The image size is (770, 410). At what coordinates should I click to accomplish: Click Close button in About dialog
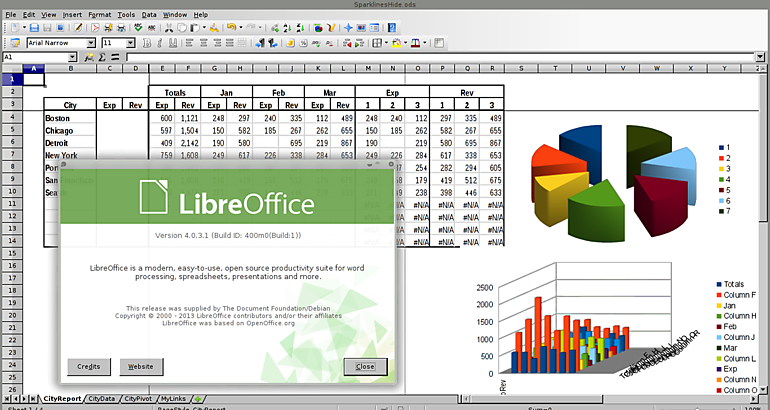[x=365, y=366]
